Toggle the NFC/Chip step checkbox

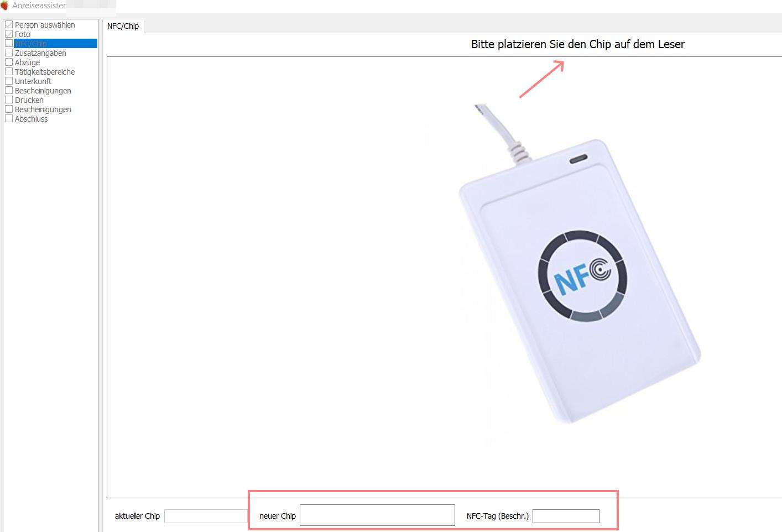[x=9, y=44]
